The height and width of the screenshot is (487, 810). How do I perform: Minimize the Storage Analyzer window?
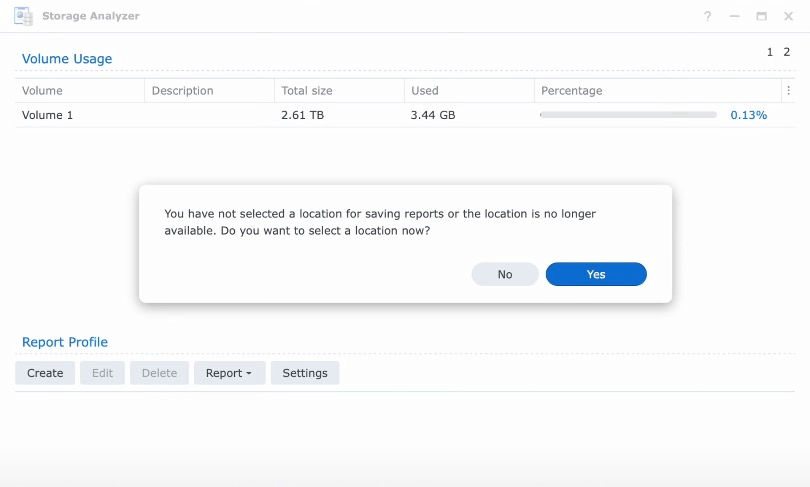tap(735, 16)
